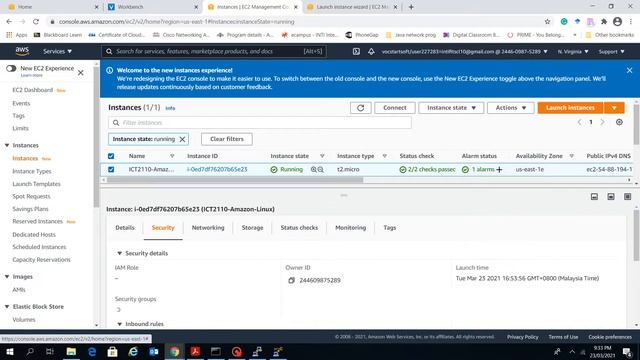
Task: Collapse the Elastic Block Store section
Action: click(7, 307)
